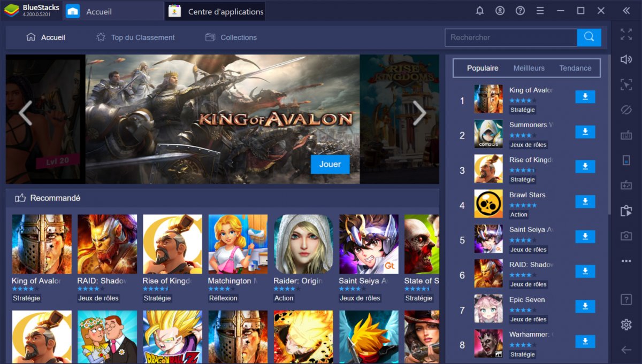Switch to the Centre d'applications tab

[215, 11]
